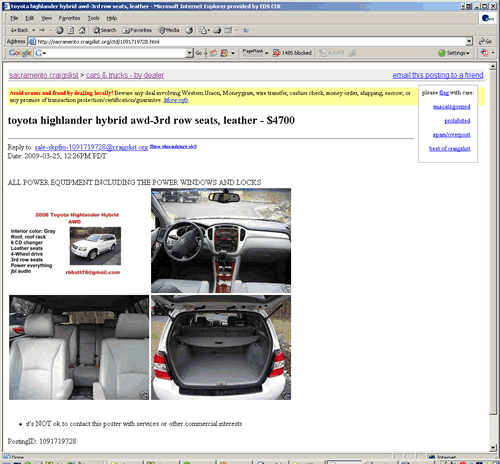Click 'email this posting to a friend'
Viewport: 500px width, 464px height.
click(438, 75)
